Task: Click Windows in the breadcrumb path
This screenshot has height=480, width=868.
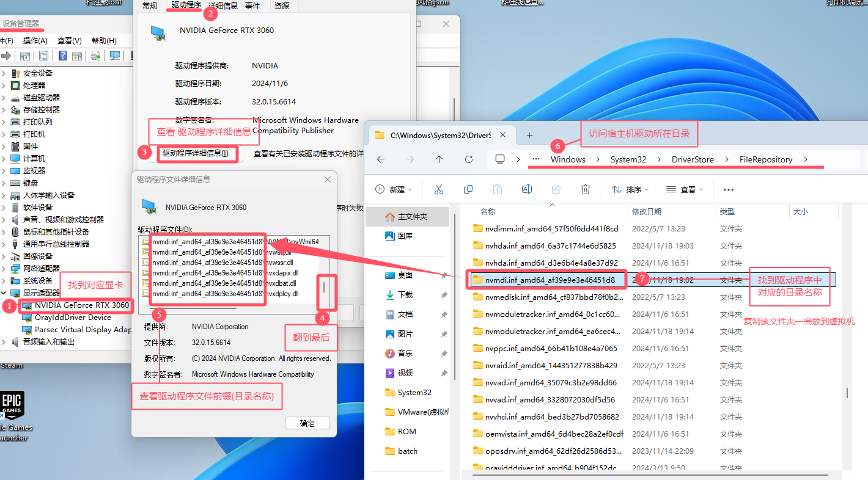Action: [x=568, y=159]
